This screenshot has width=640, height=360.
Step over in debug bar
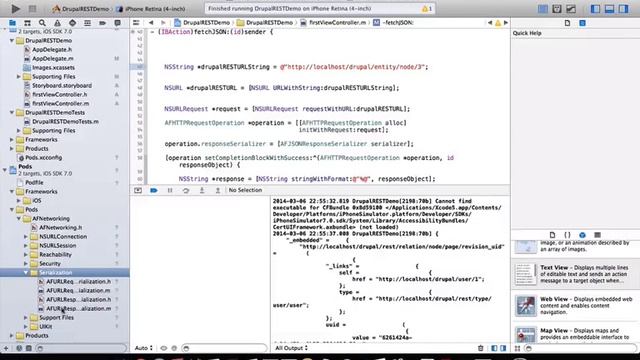[186, 190]
